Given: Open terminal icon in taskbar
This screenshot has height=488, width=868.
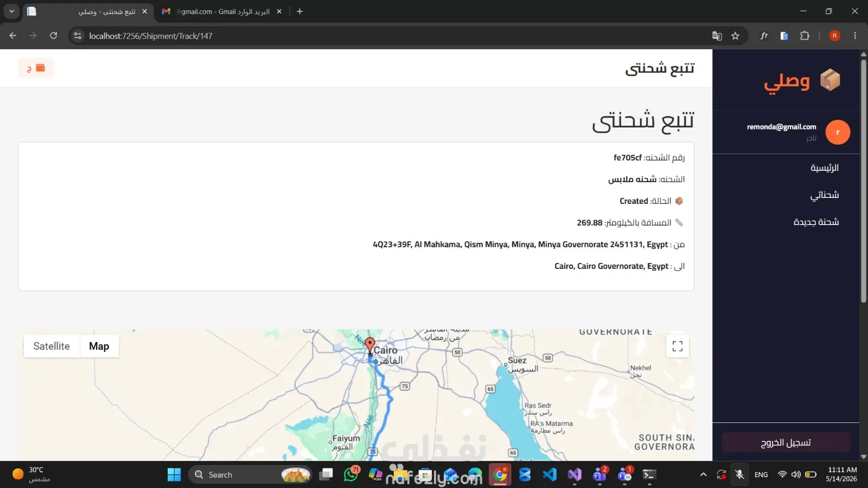Looking at the screenshot, I should (649, 474).
